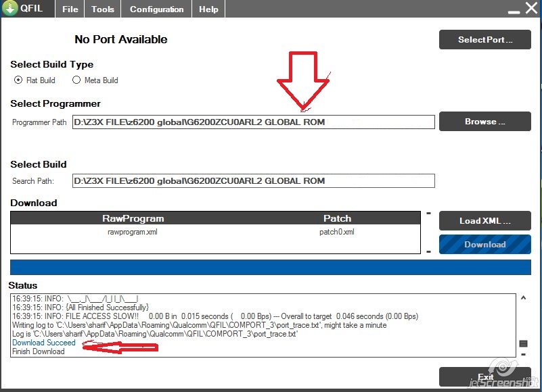Click the Patch column header
Screen dimensions: 542x392
pyautogui.click(x=338, y=218)
